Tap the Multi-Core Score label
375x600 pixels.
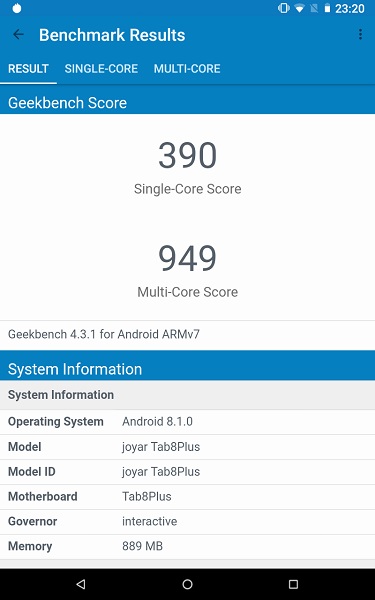pyautogui.click(x=188, y=292)
